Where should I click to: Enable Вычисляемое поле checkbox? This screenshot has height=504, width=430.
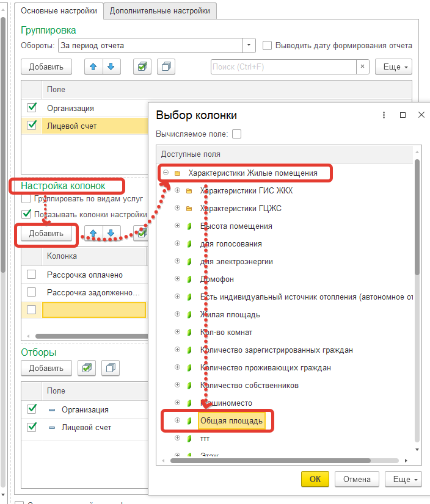pos(237,134)
